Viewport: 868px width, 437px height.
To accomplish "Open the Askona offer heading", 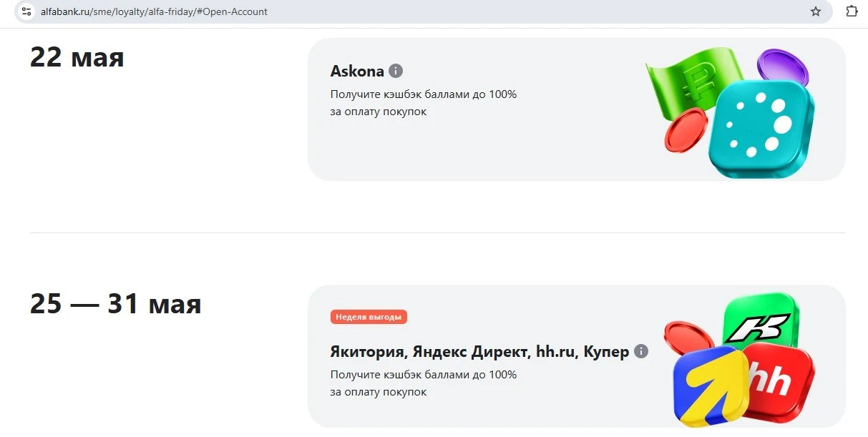I will [357, 71].
